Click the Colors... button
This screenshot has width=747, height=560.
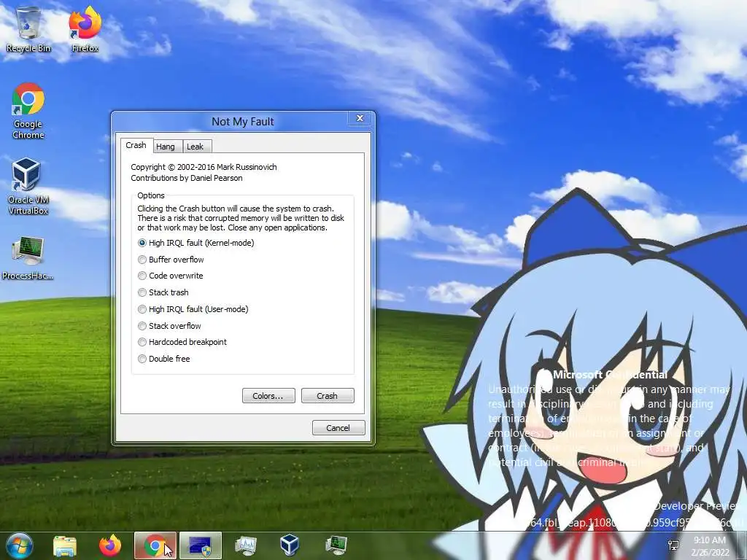(268, 396)
